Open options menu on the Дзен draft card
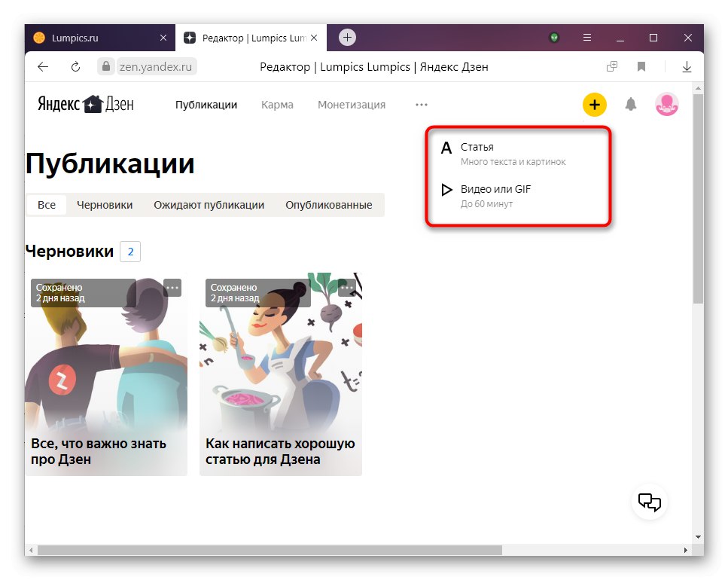 pos(172,287)
